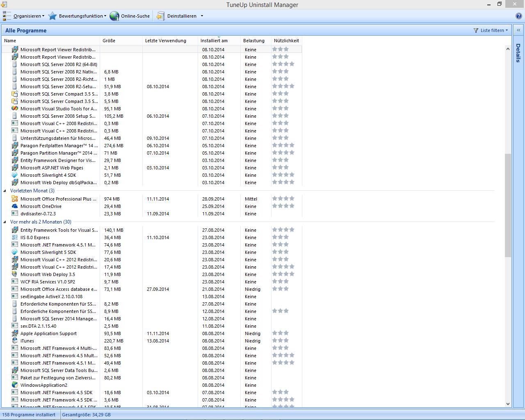Select the Microsoft SQL Server 2014 Manage row
525x420 pixels.
click(152, 319)
